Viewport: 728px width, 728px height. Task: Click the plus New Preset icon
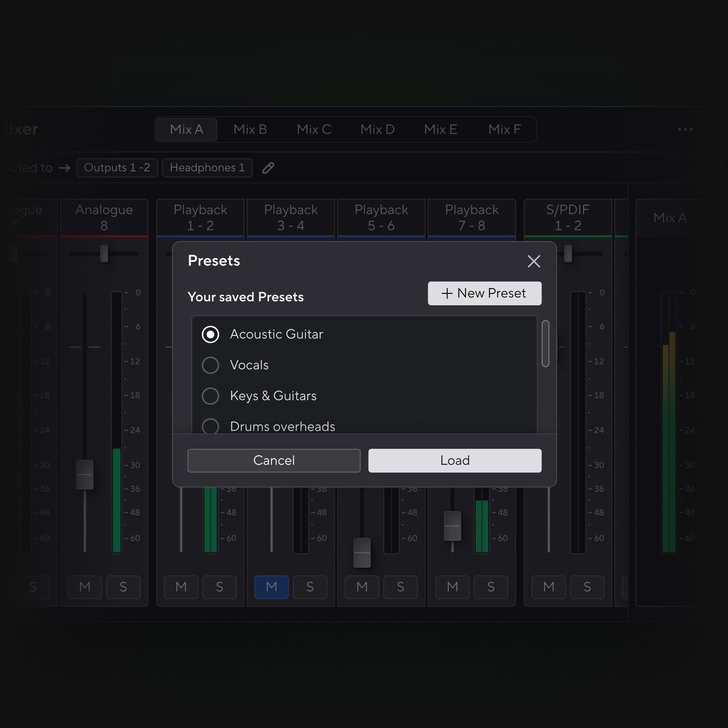[447, 293]
